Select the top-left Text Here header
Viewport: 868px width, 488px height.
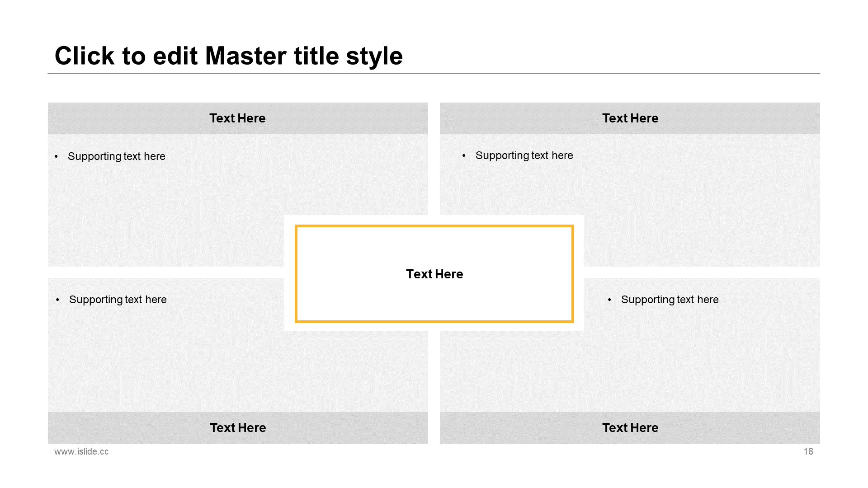[238, 118]
